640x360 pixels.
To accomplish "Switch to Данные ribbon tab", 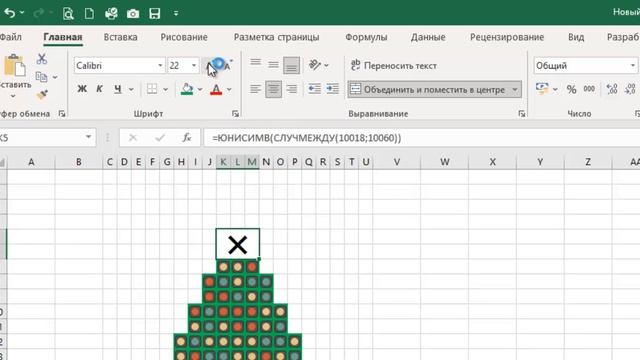I will [x=428, y=37].
